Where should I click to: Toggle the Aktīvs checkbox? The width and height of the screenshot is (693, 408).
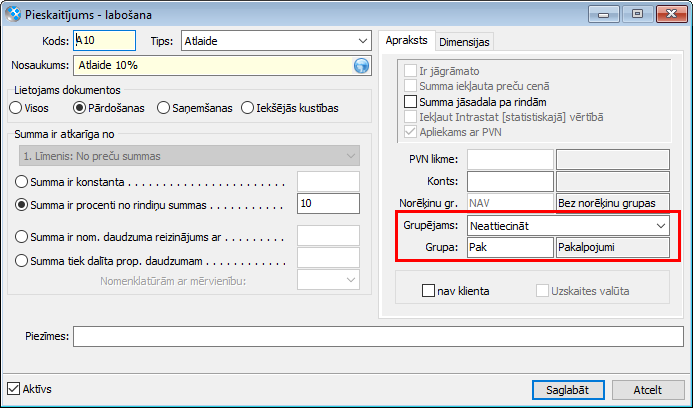(x=13, y=388)
